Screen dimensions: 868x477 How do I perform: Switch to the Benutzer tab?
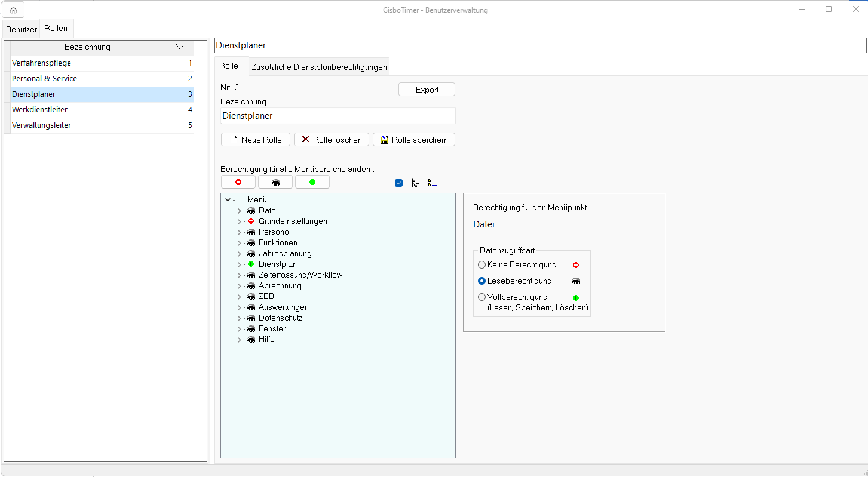pos(22,29)
